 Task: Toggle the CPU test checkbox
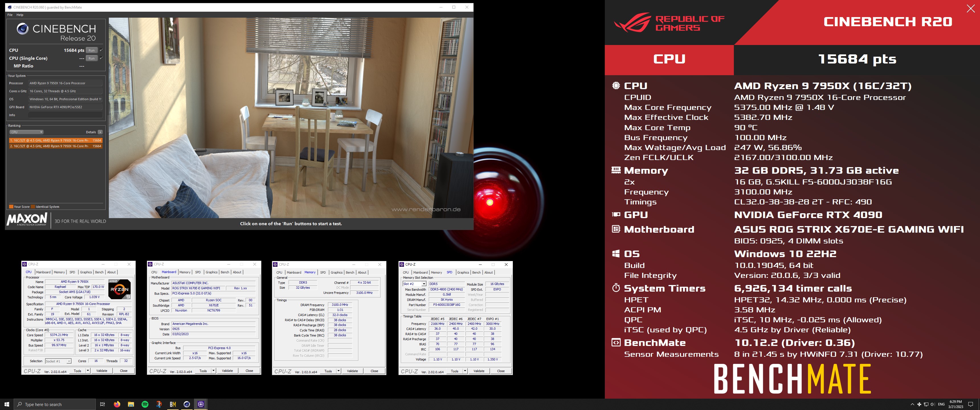[x=101, y=50]
